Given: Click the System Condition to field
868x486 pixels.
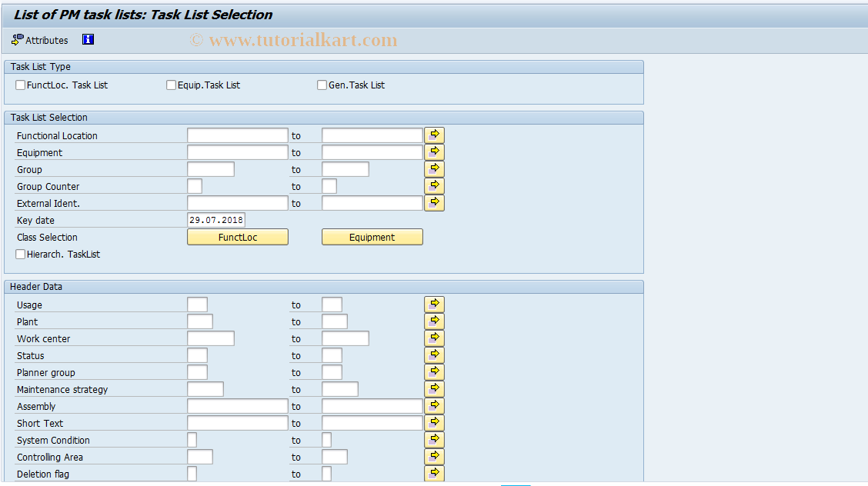Looking at the screenshot, I should point(326,440).
